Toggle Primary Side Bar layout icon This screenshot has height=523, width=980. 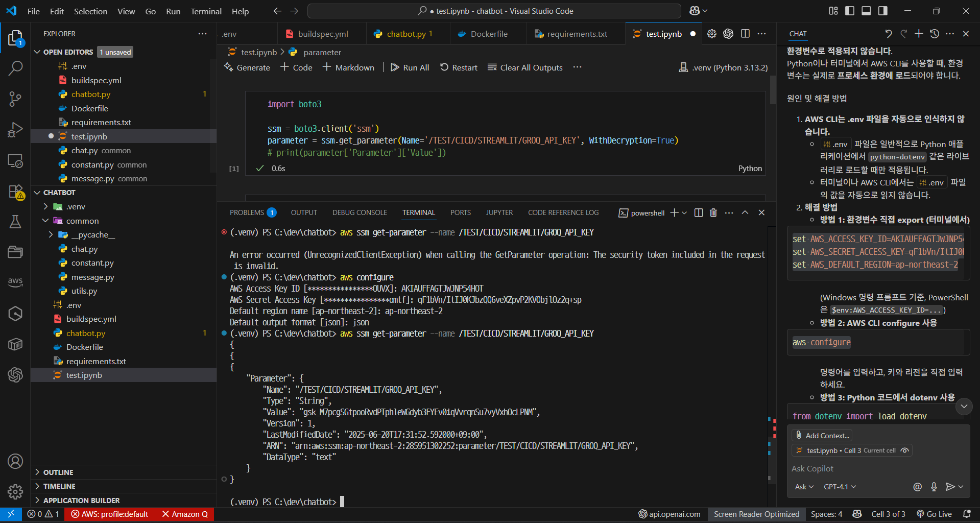click(850, 11)
